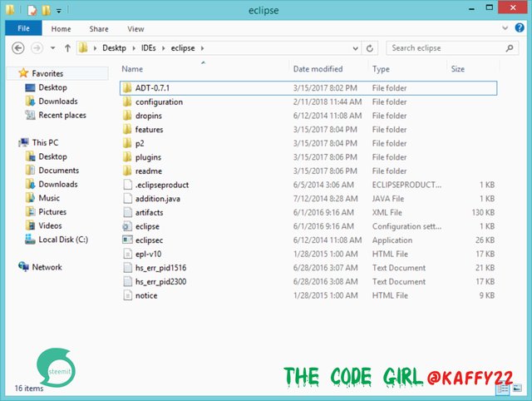The image size is (532, 401).
Task: Click the IDEs breadcrumb segment
Action: [x=149, y=48]
